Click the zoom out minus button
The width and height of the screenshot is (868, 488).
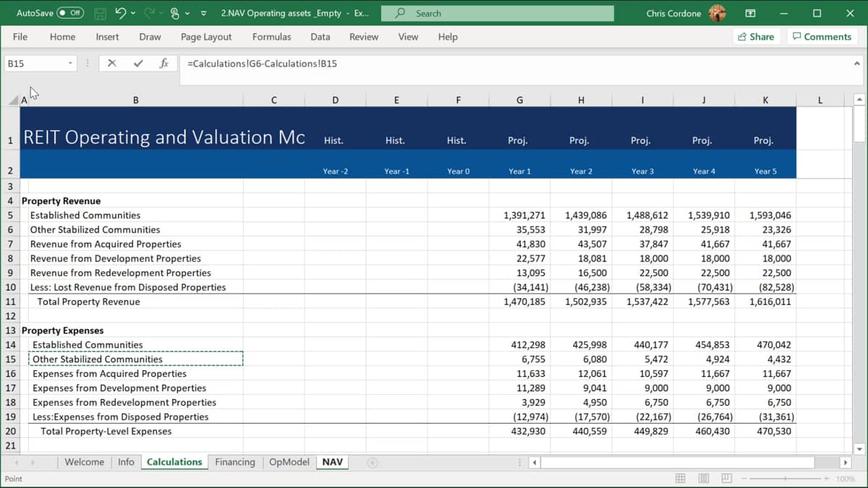[x=744, y=479]
